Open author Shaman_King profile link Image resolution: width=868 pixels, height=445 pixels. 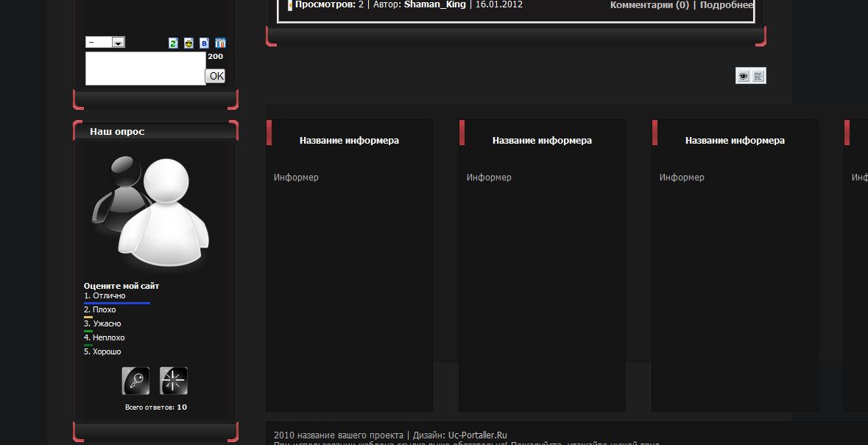[434, 4]
